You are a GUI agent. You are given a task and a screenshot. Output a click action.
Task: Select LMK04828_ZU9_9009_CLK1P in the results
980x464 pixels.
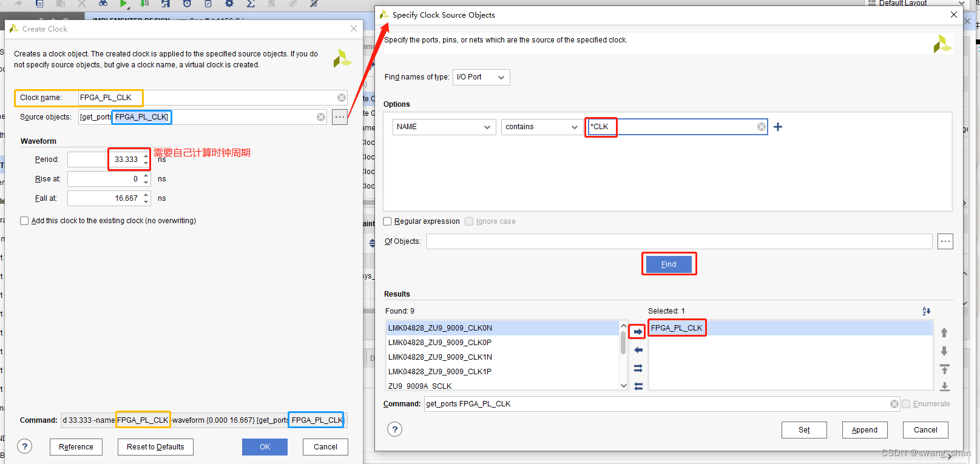502,372
